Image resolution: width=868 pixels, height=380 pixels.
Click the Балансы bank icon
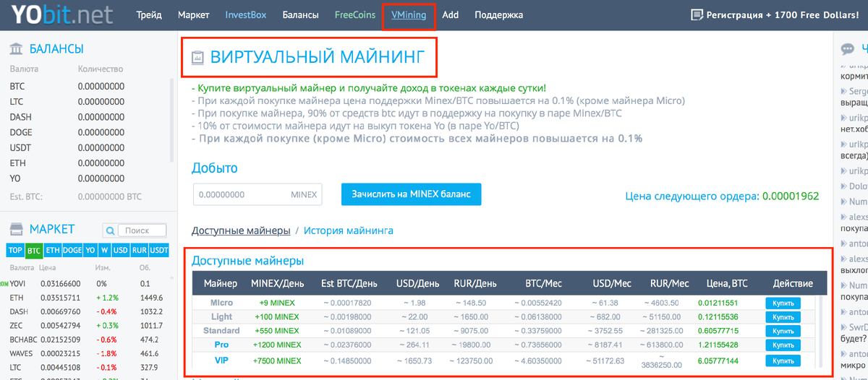point(17,49)
